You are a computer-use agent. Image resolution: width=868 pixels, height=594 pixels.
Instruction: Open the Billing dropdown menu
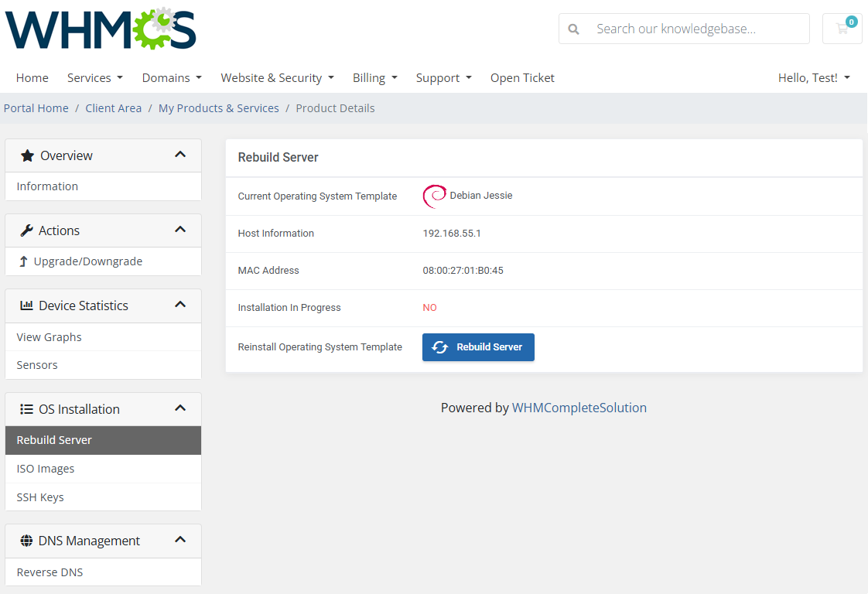pyautogui.click(x=374, y=77)
